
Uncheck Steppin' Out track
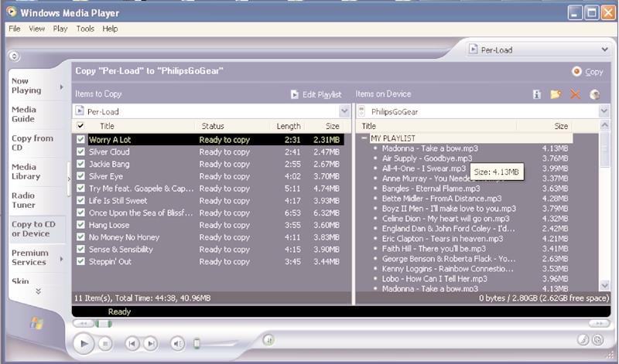click(80, 261)
